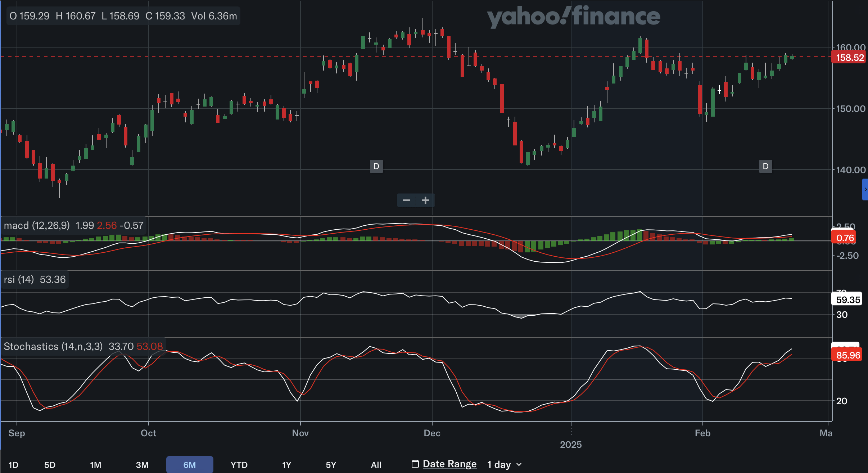
Task: Open the Date Range picker link
Action: (449, 464)
